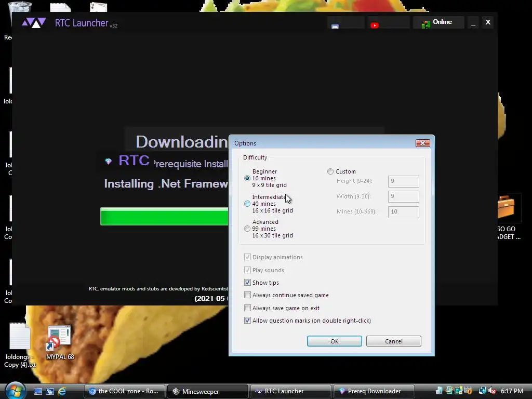Click the Width input field

(x=403, y=196)
